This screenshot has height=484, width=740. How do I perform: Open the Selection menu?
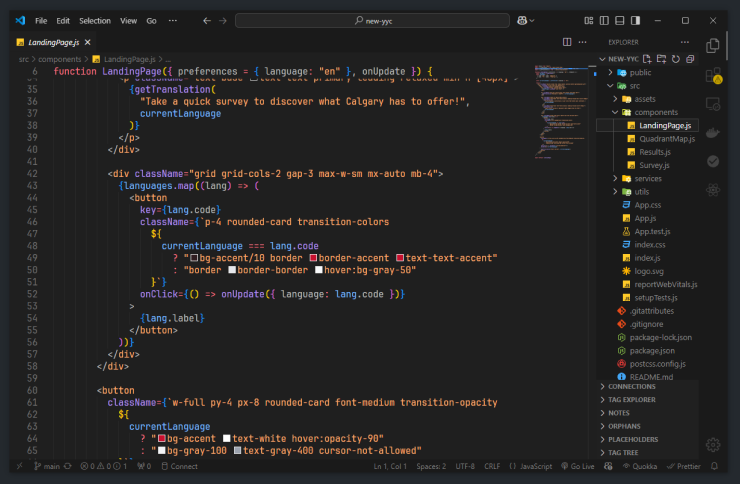tap(95, 20)
